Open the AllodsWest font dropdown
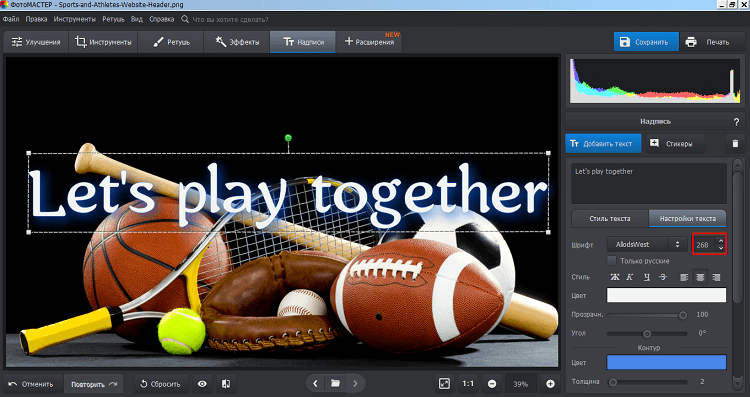 (646, 244)
